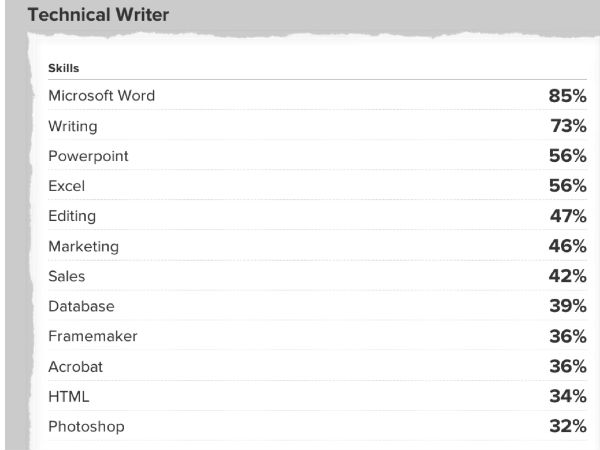Select the Sales skill label
The height and width of the screenshot is (450, 600).
tap(67, 276)
